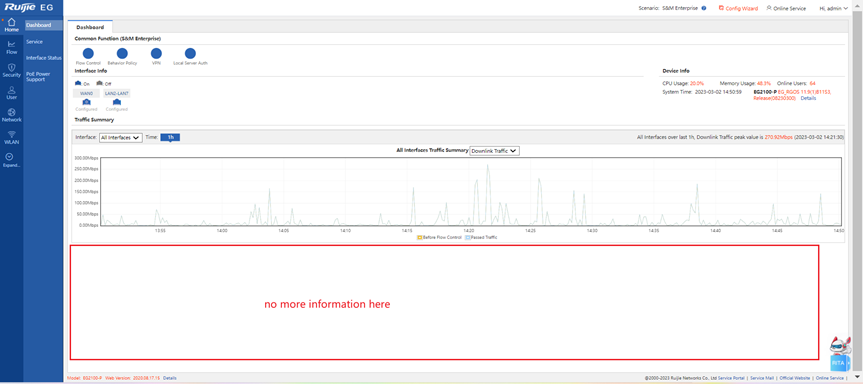This screenshot has height=384, width=863.
Task: Expand the sidebar menu with Expand button
Action: click(x=12, y=160)
